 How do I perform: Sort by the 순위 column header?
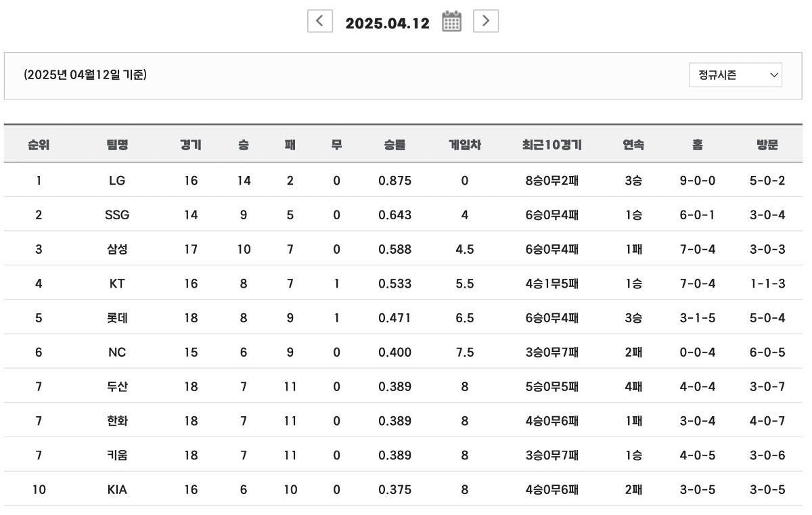tap(39, 144)
